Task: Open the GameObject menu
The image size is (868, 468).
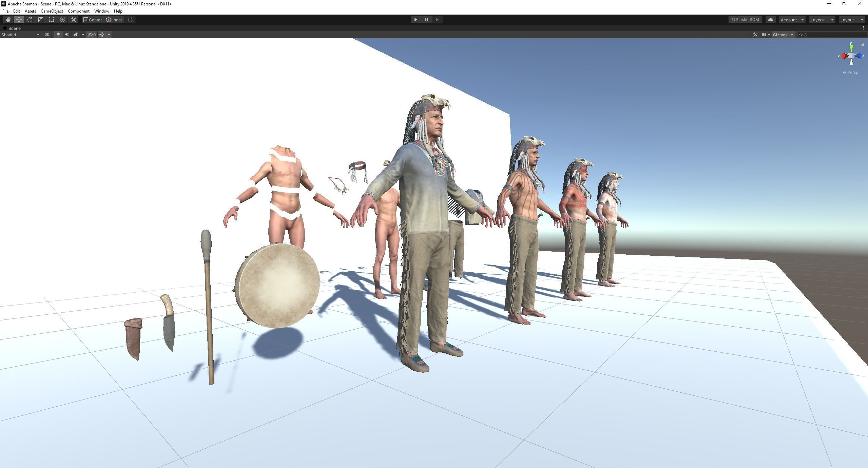Action: click(52, 11)
